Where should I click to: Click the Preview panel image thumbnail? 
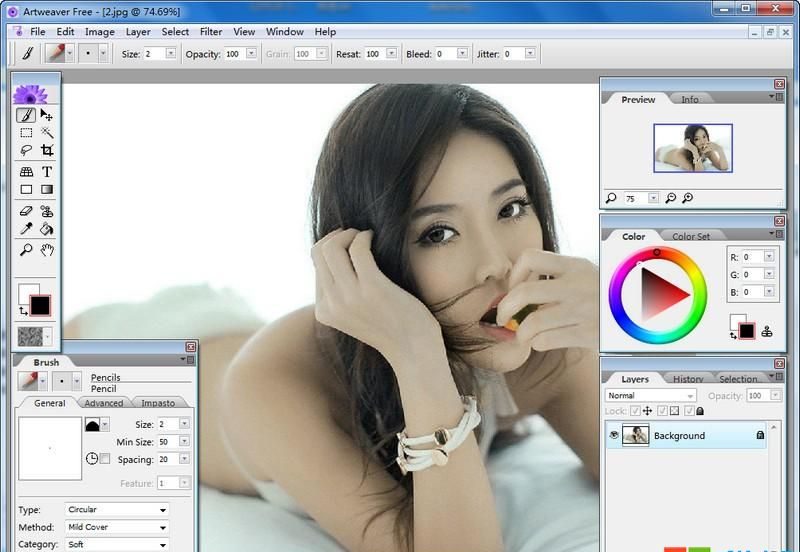coord(693,148)
